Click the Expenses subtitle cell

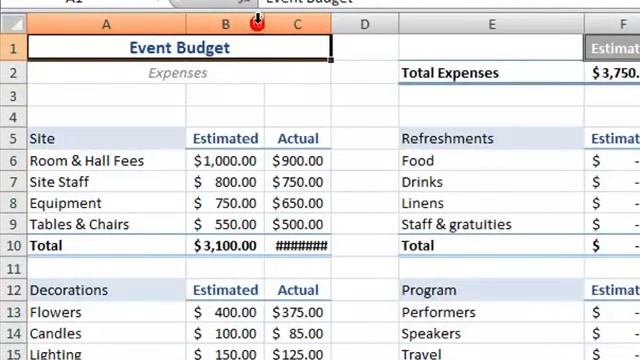pos(179,73)
